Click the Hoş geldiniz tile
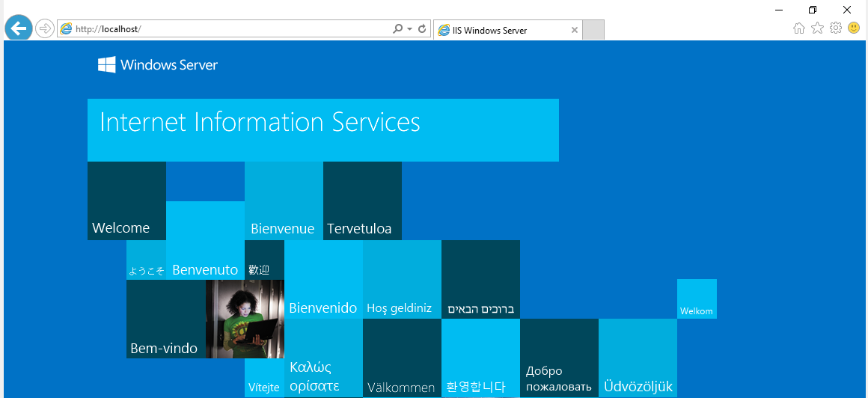The height and width of the screenshot is (398, 868). click(x=402, y=280)
